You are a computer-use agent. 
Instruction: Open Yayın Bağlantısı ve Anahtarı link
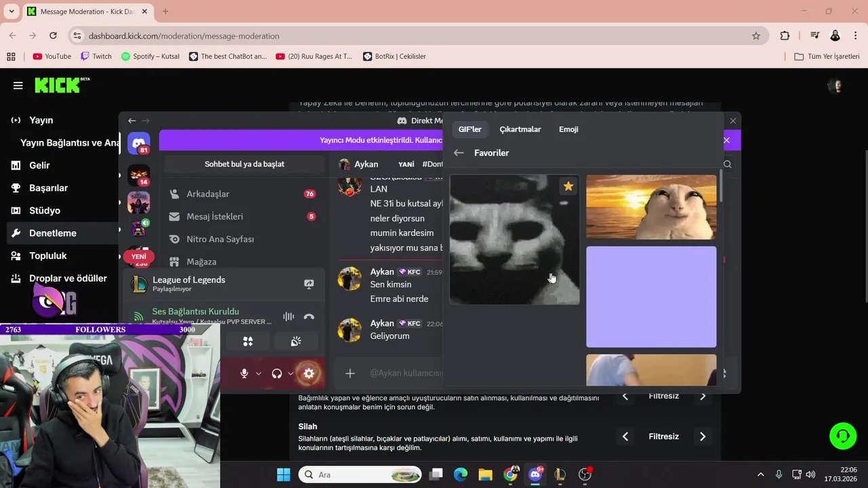70,143
